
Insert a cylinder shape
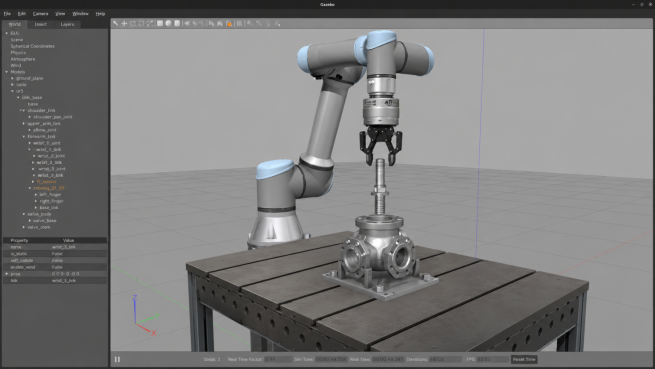177,23
